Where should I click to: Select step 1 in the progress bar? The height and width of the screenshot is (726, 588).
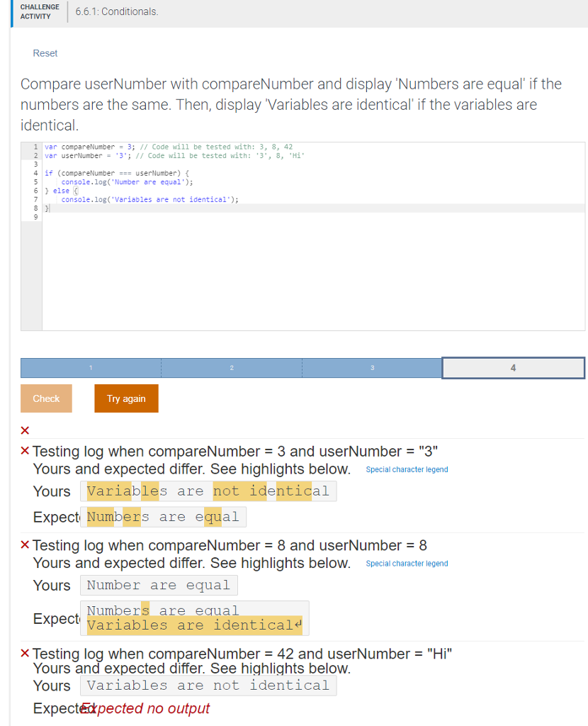(91, 367)
